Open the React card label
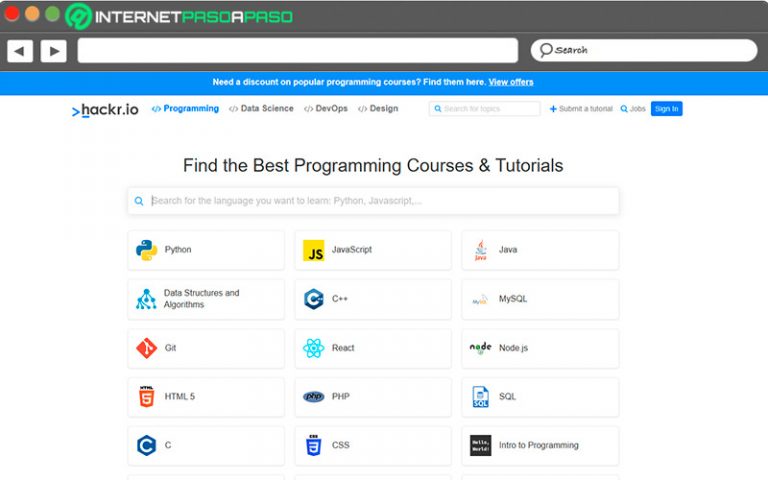 tap(343, 348)
